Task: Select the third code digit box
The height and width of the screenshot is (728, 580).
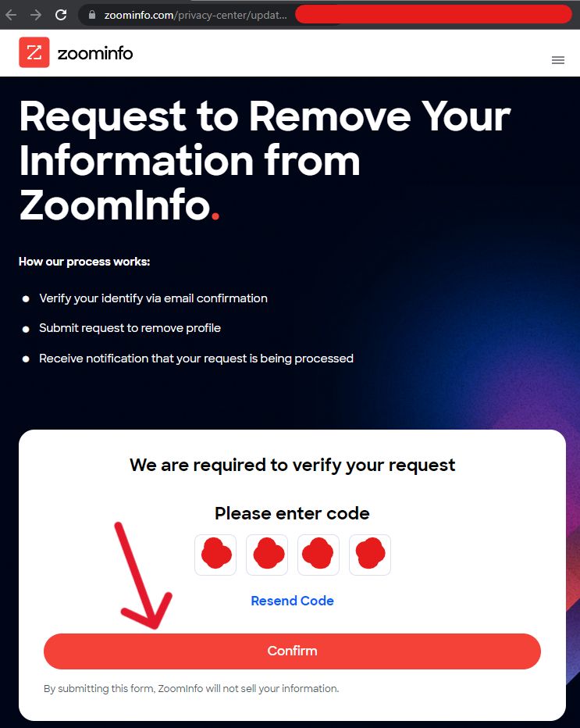Action: (x=318, y=555)
